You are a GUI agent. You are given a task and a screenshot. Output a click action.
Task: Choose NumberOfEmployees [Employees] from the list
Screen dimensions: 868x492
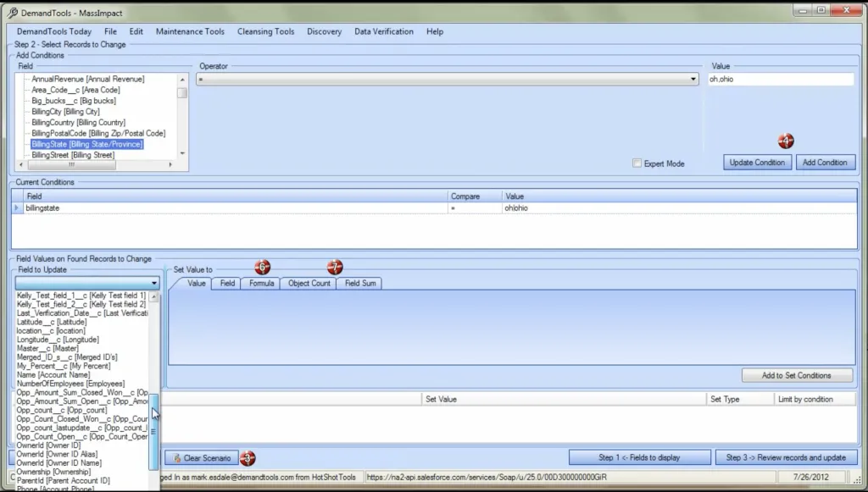(x=71, y=384)
